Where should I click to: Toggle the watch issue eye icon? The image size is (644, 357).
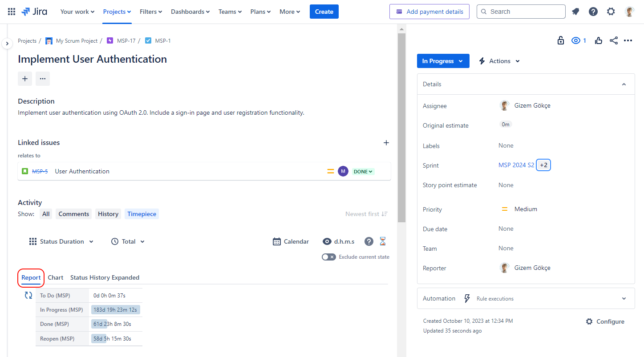click(x=576, y=40)
